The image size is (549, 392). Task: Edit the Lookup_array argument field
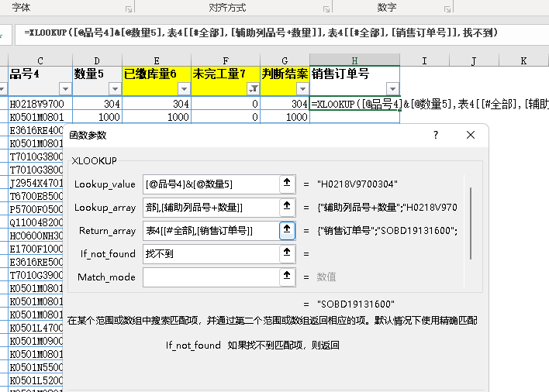pos(211,207)
